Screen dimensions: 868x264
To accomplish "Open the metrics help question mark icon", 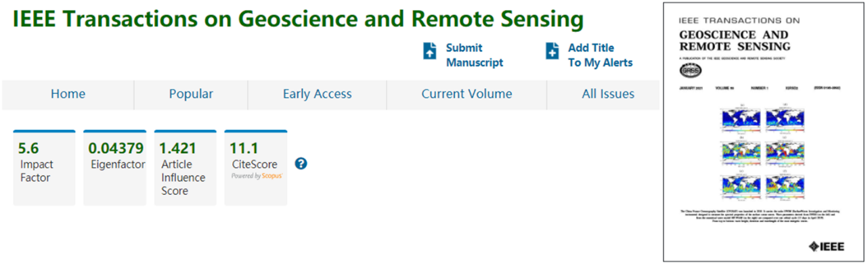I will coord(301,163).
